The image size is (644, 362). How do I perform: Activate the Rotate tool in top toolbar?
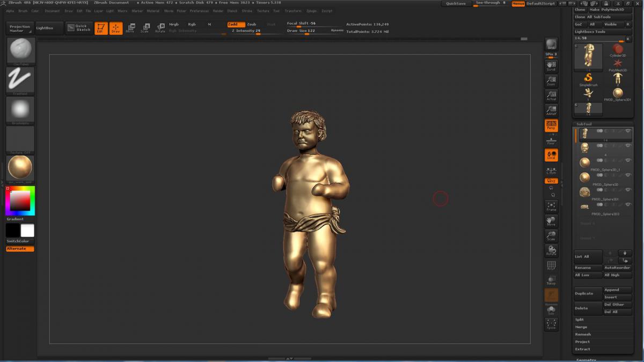(160, 28)
